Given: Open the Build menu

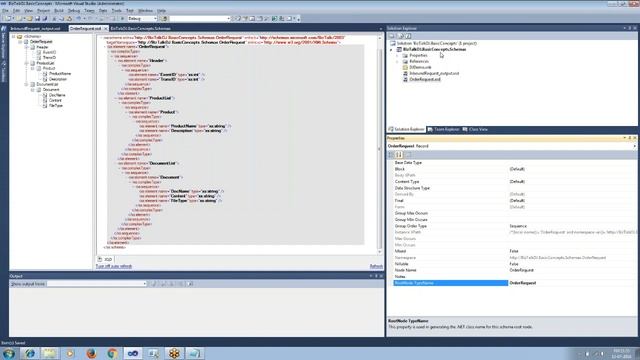Looking at the screenshot, I should [59, 11].
